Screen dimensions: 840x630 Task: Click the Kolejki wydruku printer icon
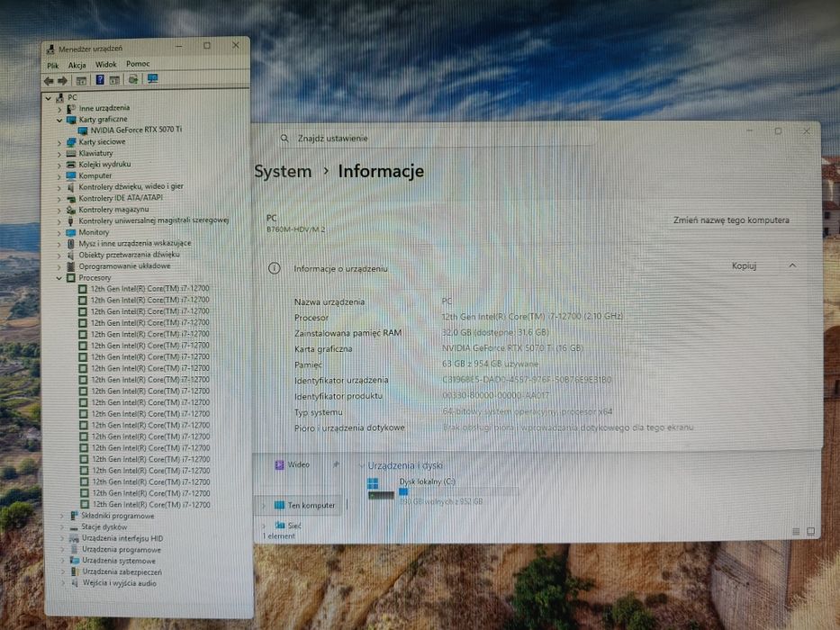(x=71, y=165)
